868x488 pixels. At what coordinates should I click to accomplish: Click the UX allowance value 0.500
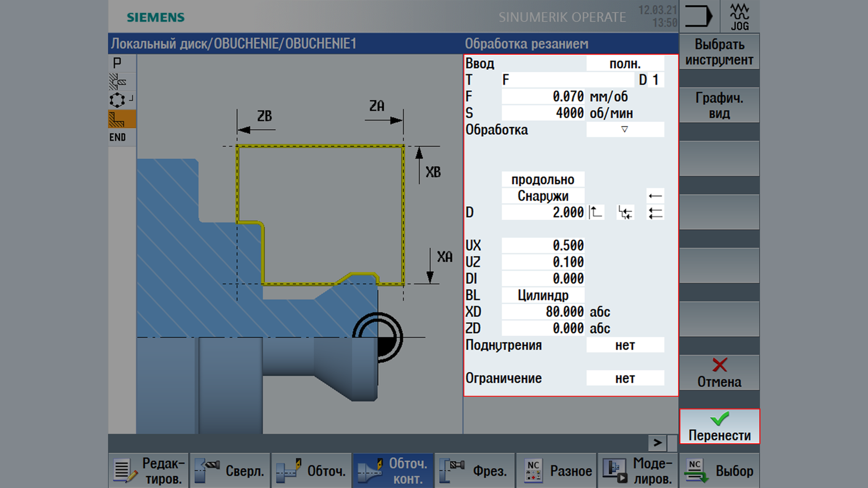click(543, 245)
